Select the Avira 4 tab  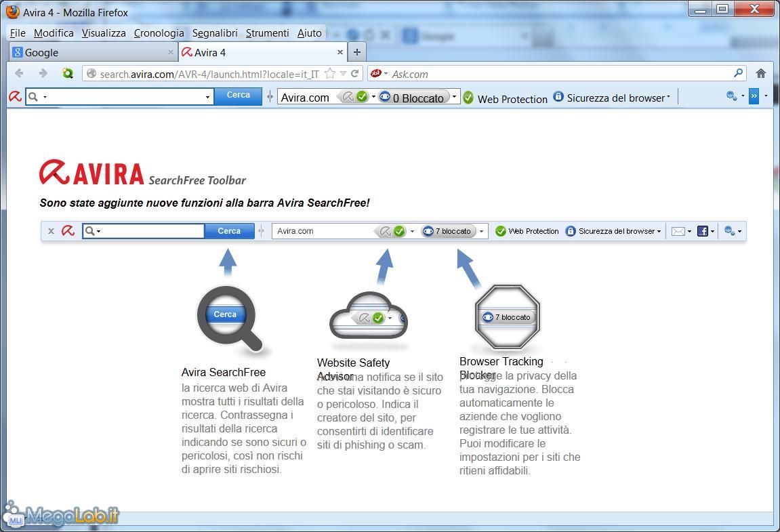(x=264, y=52)
